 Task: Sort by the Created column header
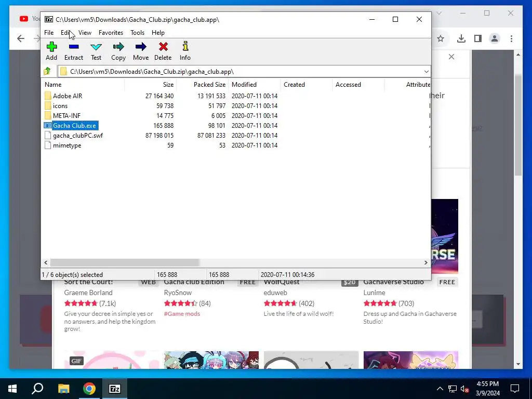307,85
